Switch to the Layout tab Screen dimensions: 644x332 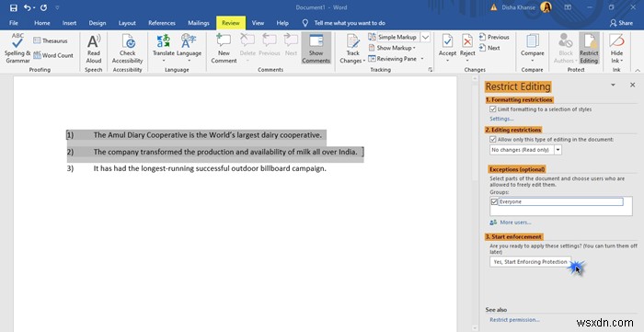[127, 23]
